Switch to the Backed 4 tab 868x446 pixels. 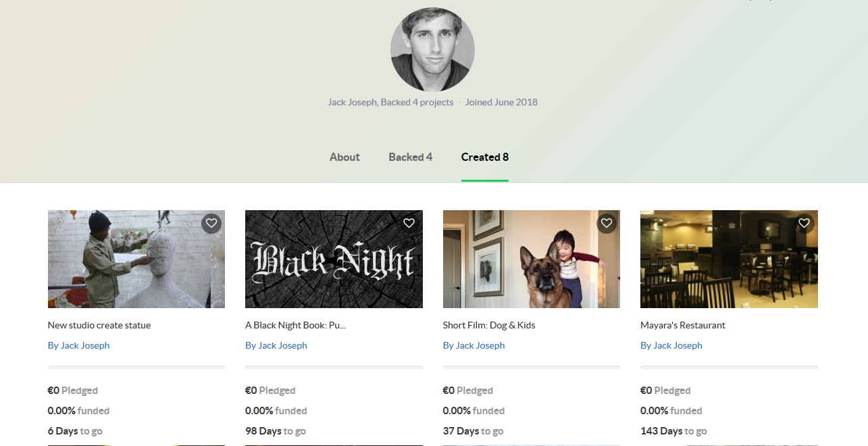click(410, 157)
